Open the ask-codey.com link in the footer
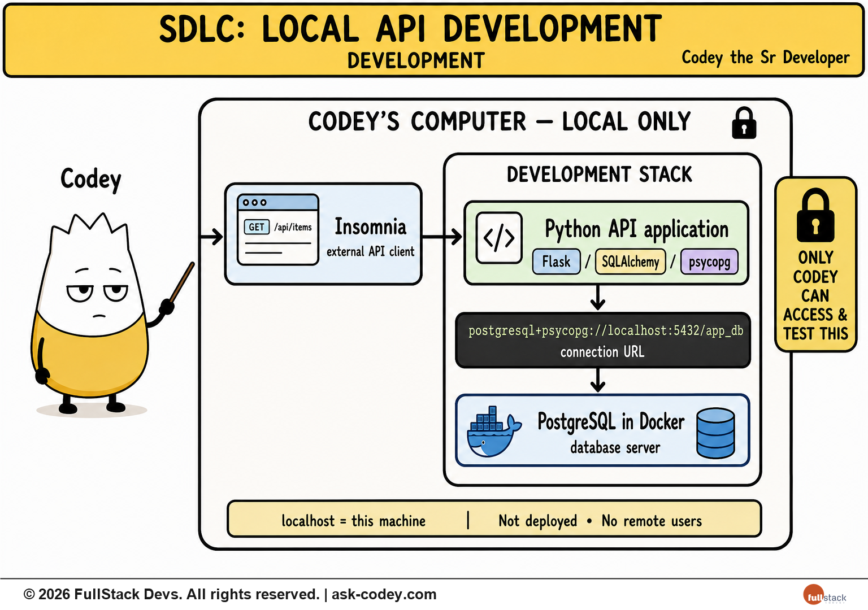Image resolution: width=868 pixels, height=610 pixels. point(384,594)
